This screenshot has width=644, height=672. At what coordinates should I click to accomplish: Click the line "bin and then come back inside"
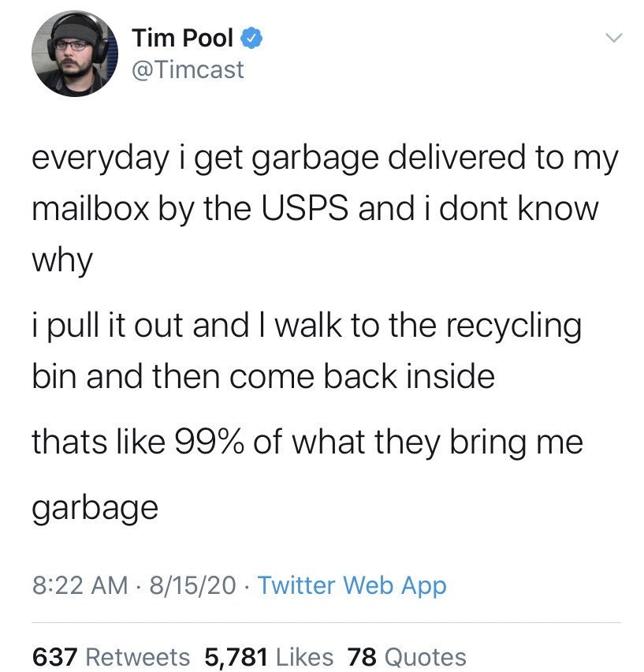tap(263, 377)
